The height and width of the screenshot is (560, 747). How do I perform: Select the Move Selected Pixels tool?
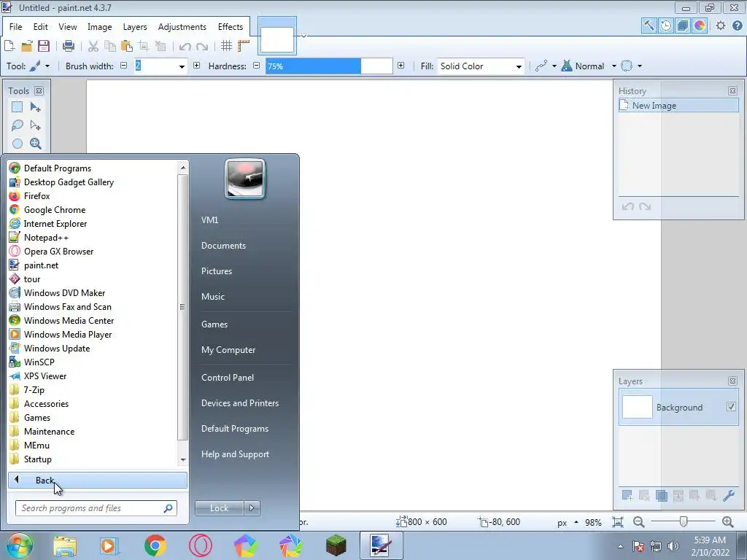[x=35, y=107]
